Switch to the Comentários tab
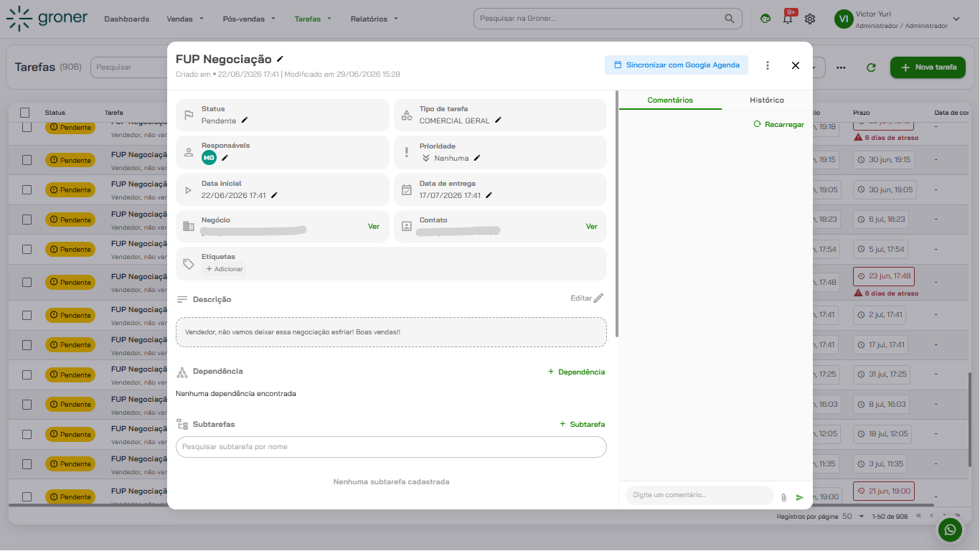 (x=670, y=100)
